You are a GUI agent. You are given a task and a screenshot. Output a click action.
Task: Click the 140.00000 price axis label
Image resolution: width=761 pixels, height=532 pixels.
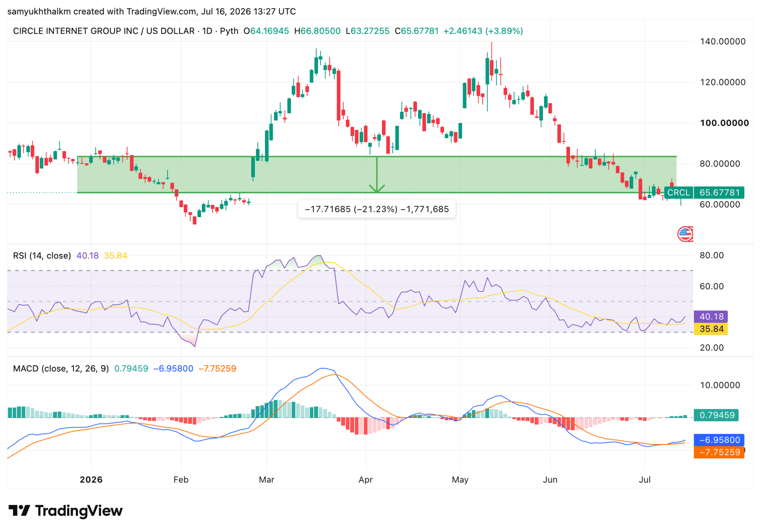point(723,41)
